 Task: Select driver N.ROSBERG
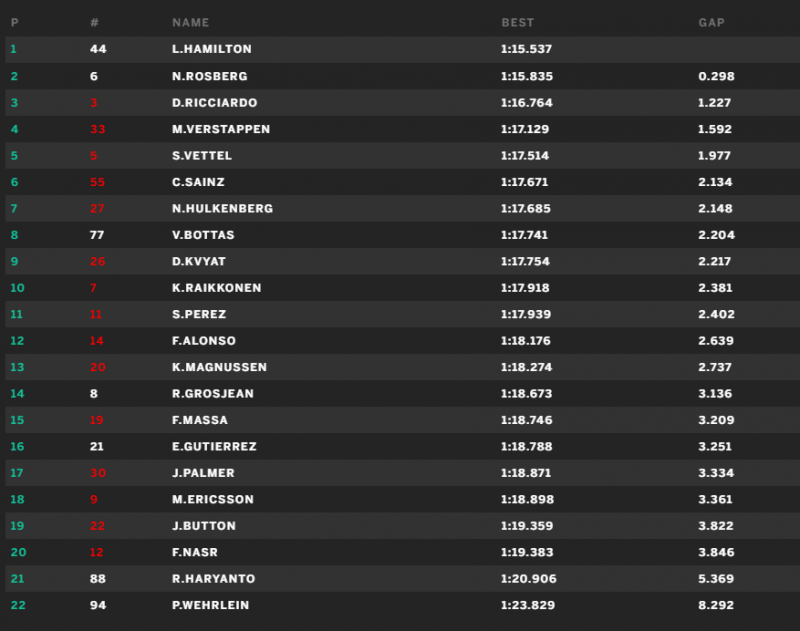(x=210, y=76)
